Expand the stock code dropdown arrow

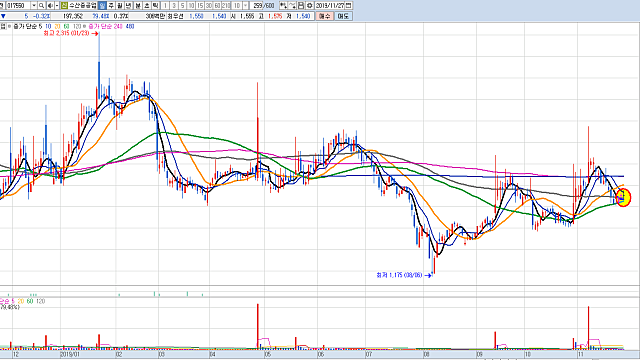34,5
